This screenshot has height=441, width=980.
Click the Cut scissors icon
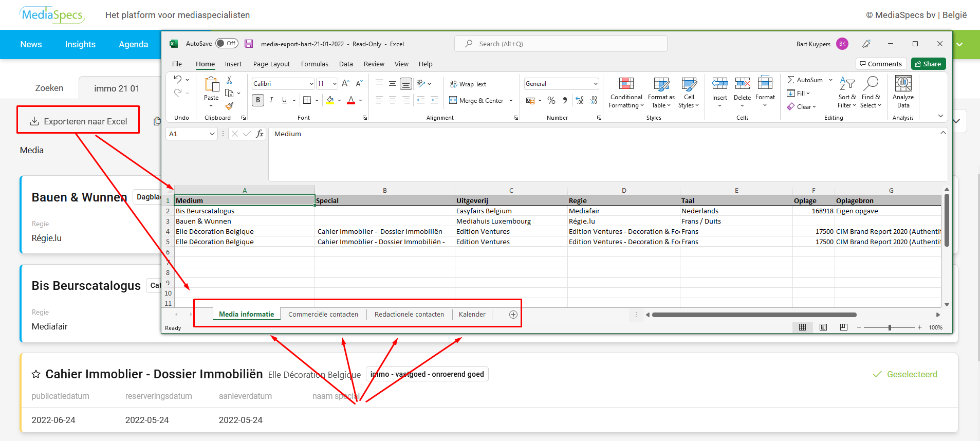(229, 80)
